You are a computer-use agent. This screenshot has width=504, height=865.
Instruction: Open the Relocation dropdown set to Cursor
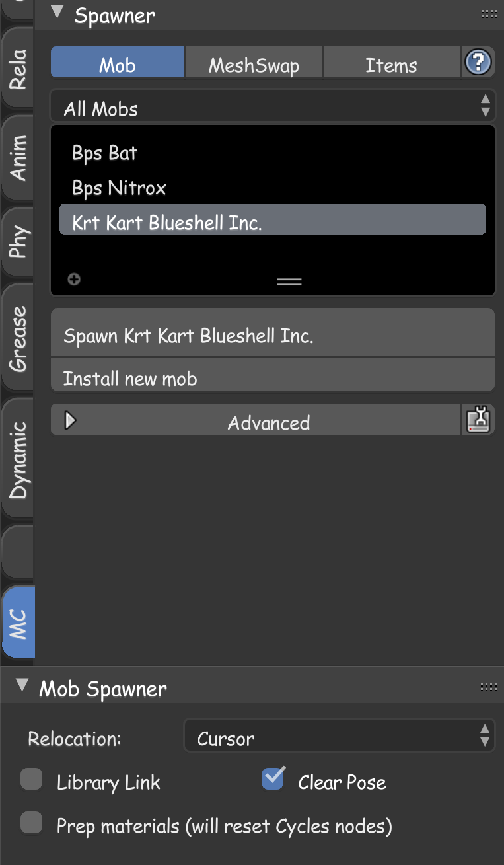(338, 735)
